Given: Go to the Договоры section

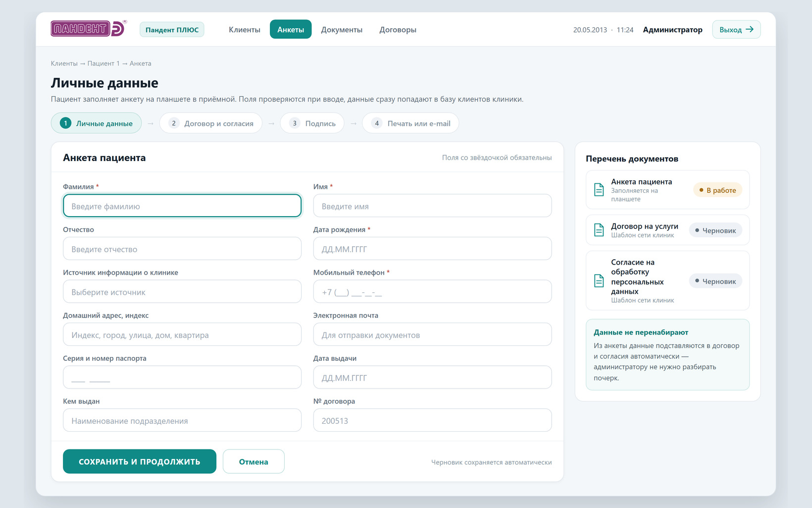Looking at the screenshot, I should coord(398,30).
